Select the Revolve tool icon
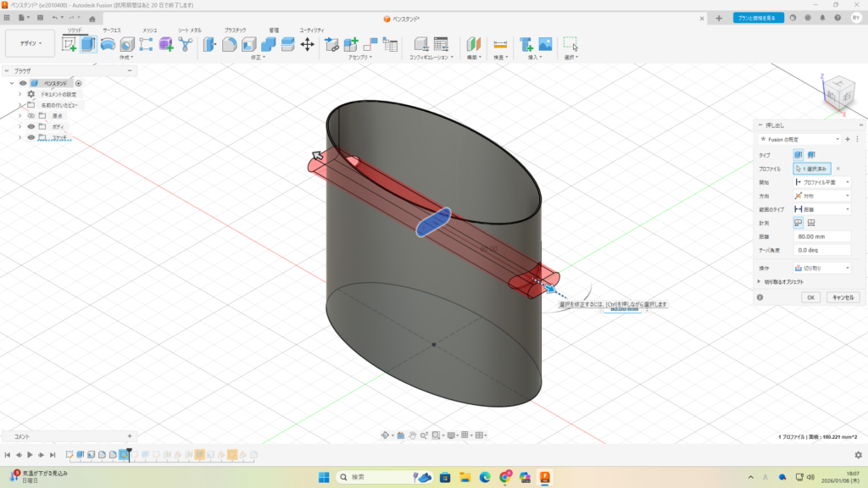 (x=108, y=44)
